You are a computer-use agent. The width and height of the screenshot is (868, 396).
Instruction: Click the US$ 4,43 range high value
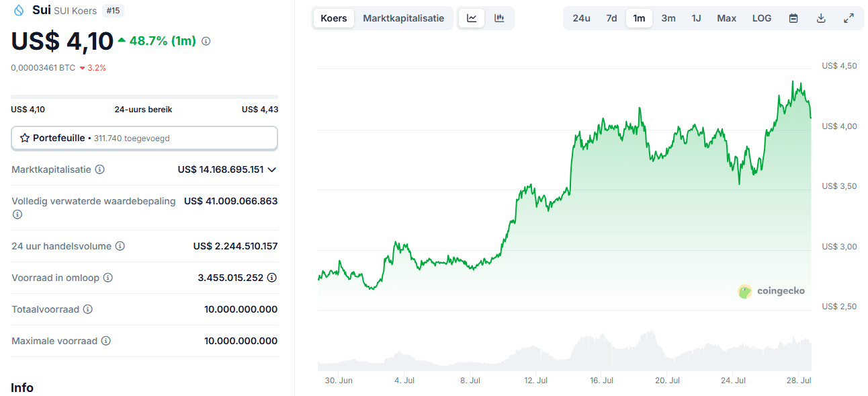(260, 110)
